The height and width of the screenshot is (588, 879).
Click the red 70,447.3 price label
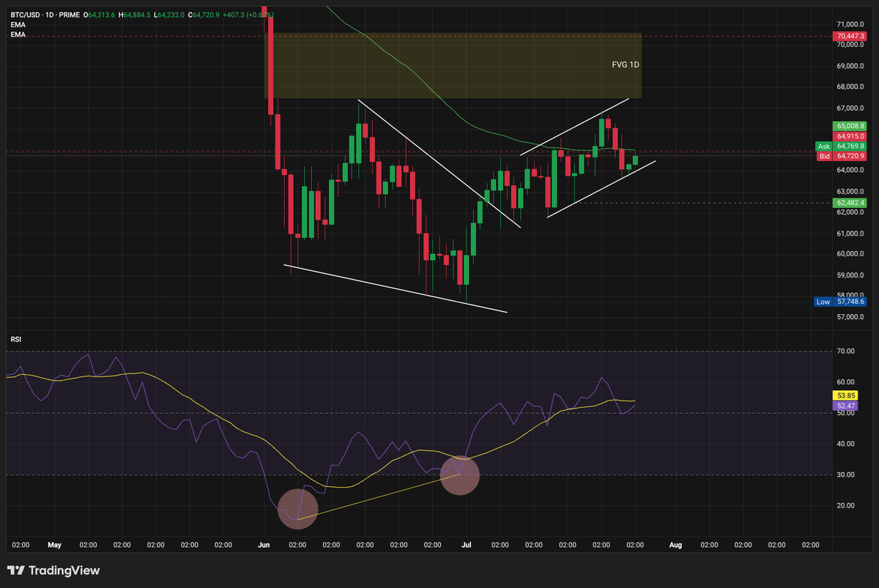850,35
